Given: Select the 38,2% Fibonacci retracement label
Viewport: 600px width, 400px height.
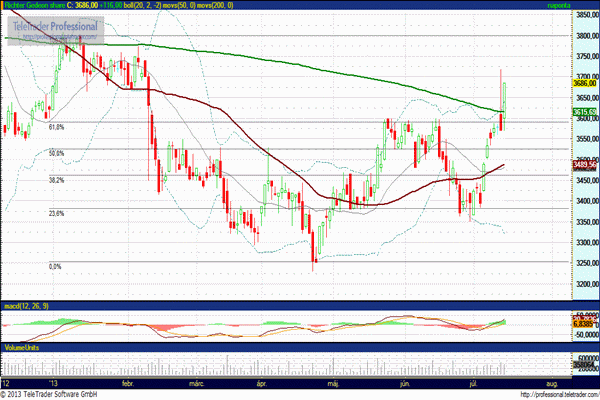Looking at the screenshot, I should pos(56,180).
